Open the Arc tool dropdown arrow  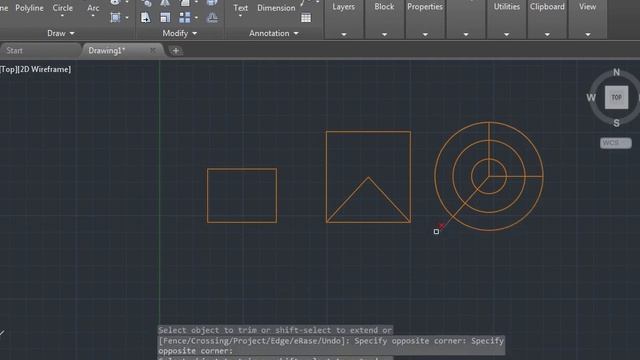[93, 16]
